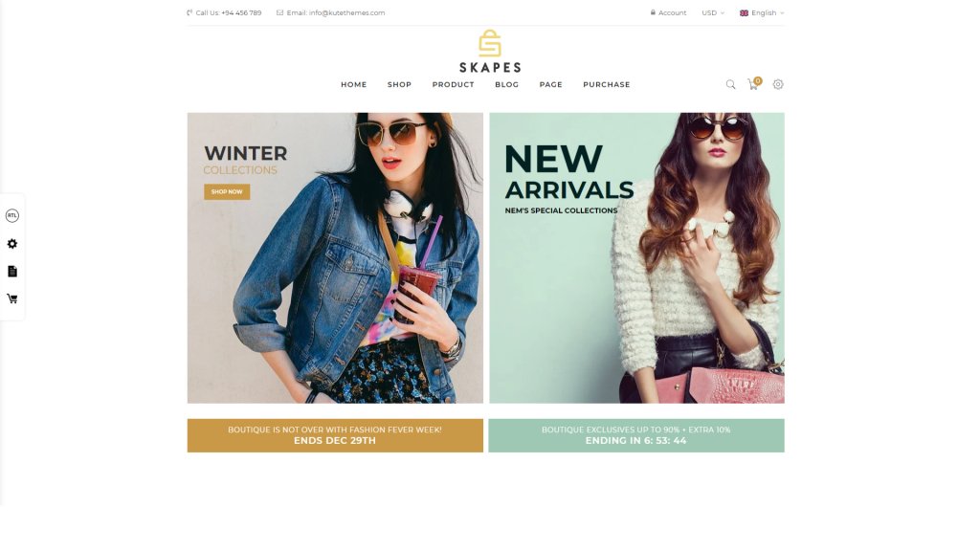
Task: Open the HOME menu item
Action: [x=354, y=84]
